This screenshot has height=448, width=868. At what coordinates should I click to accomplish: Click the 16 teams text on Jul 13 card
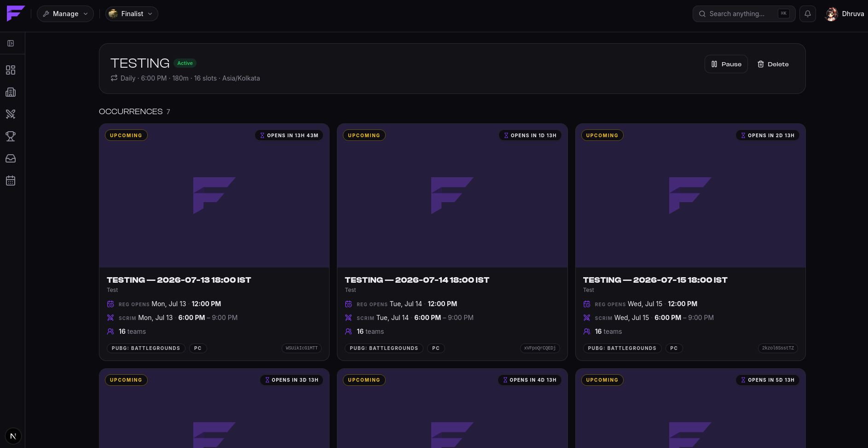coord(132,332)
